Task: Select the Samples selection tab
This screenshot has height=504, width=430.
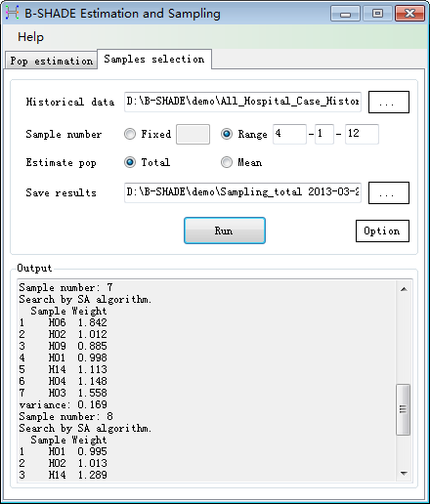Action: [154, 60]
